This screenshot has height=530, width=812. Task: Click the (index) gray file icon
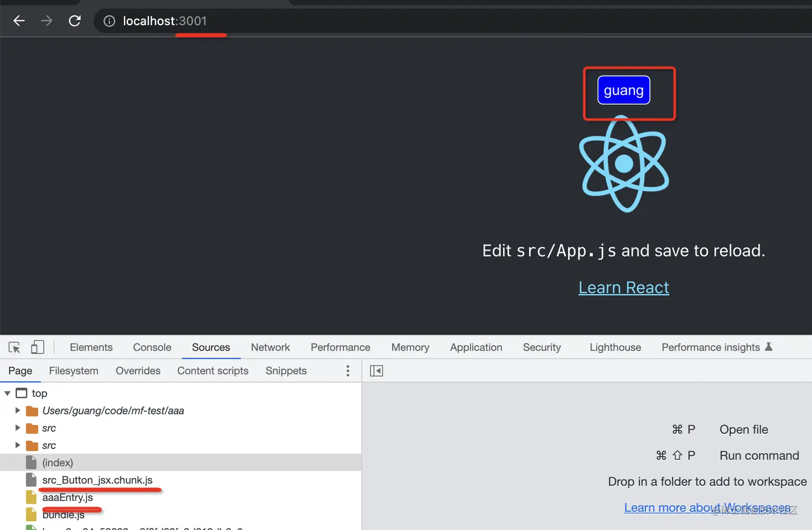click(x=32, y=462)
